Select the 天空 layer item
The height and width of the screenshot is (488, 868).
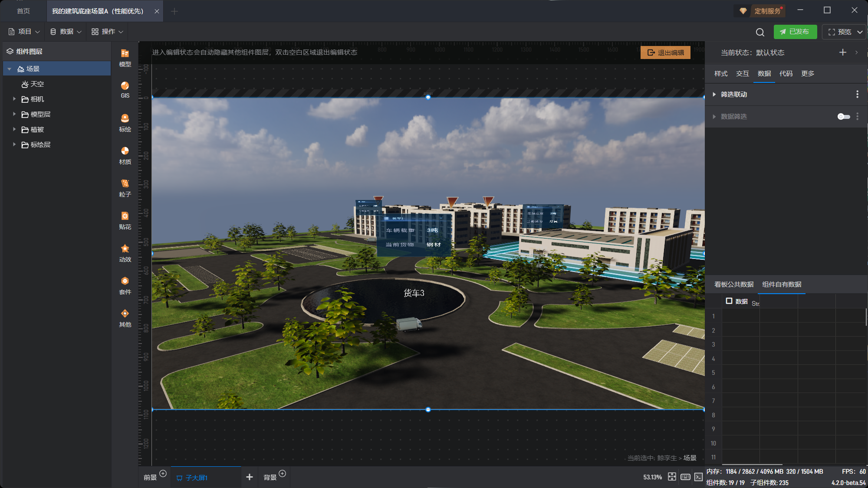click(x=37, y=84)
